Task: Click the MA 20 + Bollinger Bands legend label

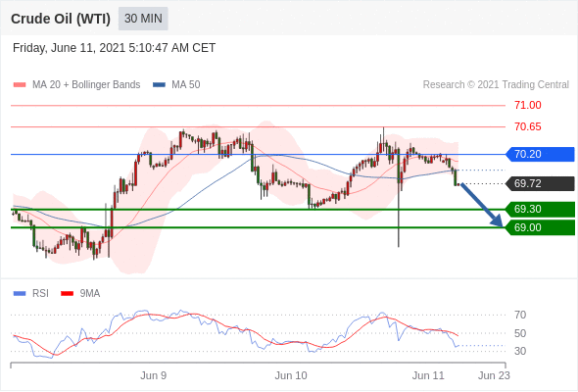Action: (86, 85)
